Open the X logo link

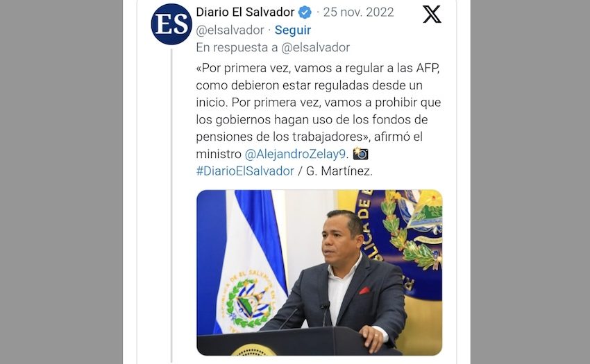[432, 15]
